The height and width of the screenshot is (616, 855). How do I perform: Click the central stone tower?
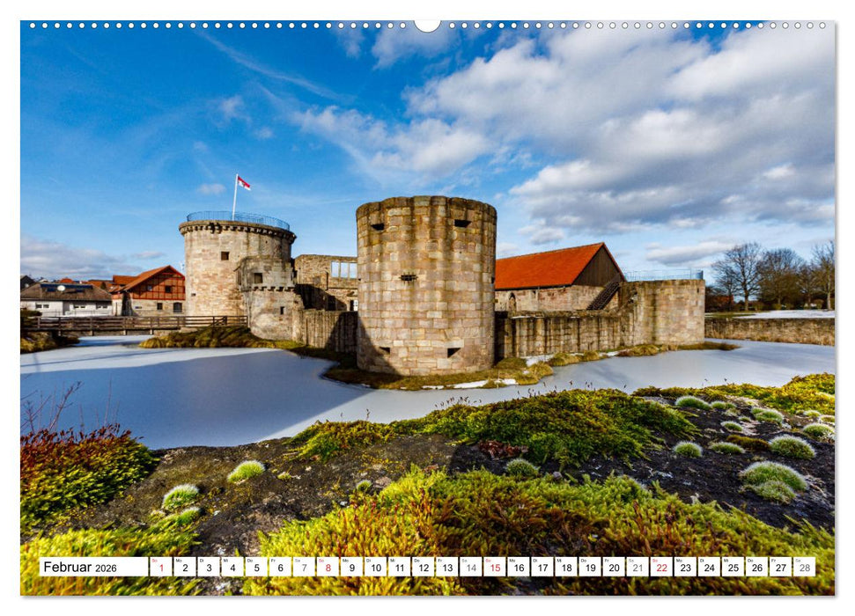click(x=423, y=282)
